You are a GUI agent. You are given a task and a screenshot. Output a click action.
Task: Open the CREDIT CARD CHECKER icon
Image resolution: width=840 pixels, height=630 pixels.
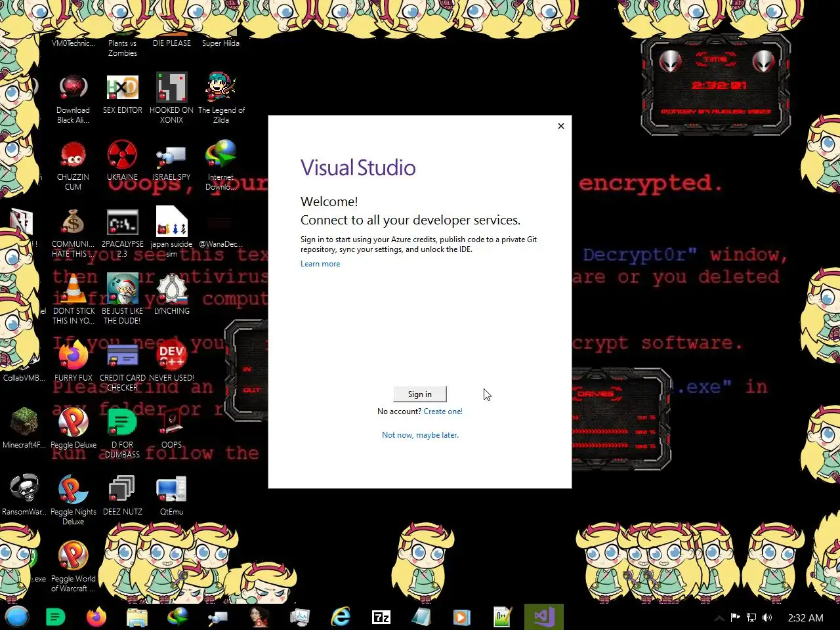[123, 366]
